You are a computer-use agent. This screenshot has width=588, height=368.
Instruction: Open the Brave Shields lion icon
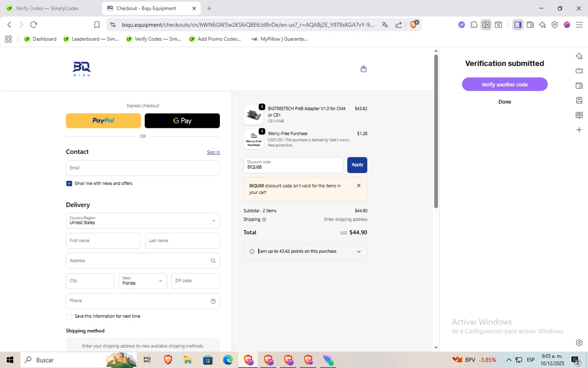click(414, 25)
